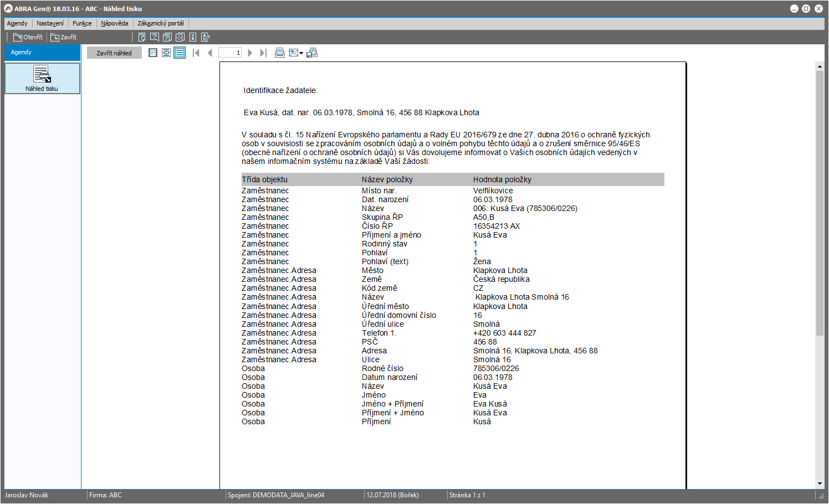The width and height of the screenshot is (829, 504).
Task: Click the Zavřít toolbar button
Action: coord(64,37)
